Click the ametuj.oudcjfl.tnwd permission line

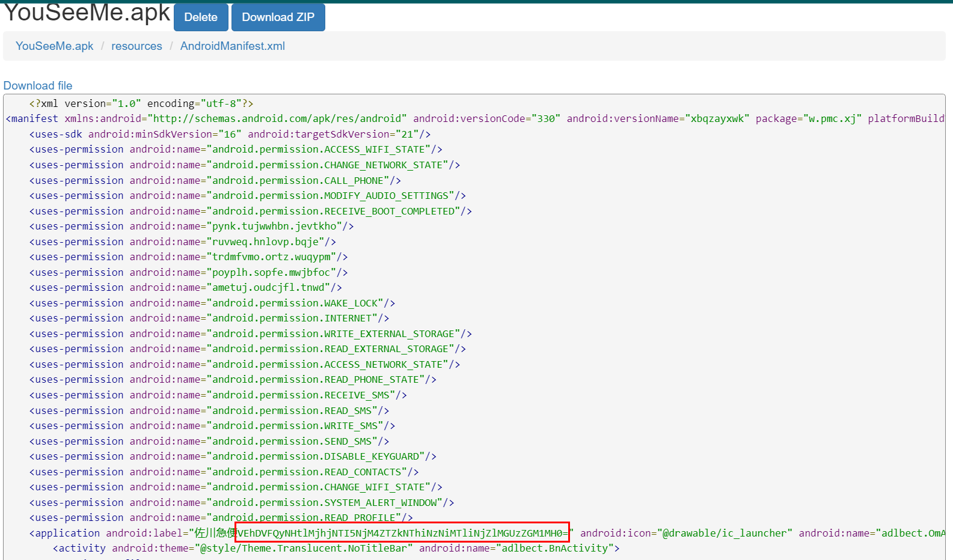(186, 288)
